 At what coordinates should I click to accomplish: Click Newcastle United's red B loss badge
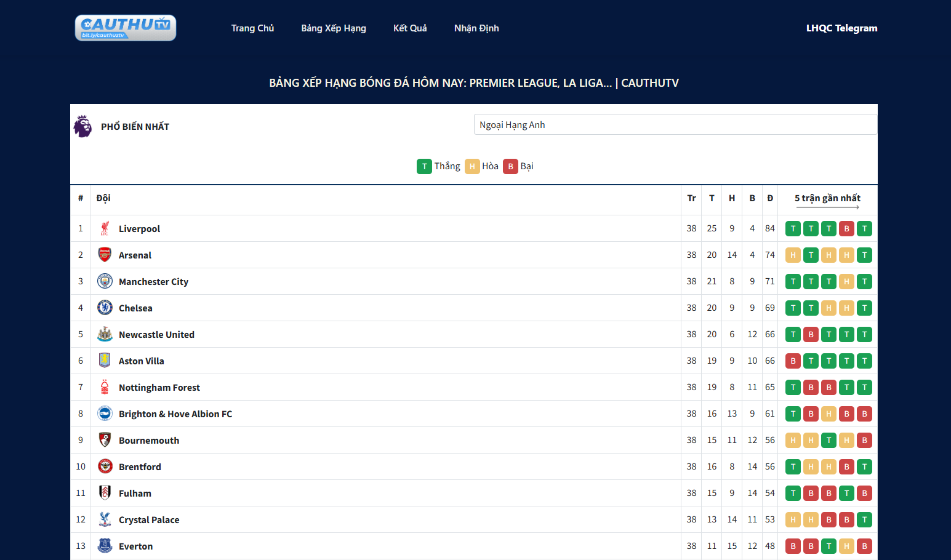pos(811,335)
